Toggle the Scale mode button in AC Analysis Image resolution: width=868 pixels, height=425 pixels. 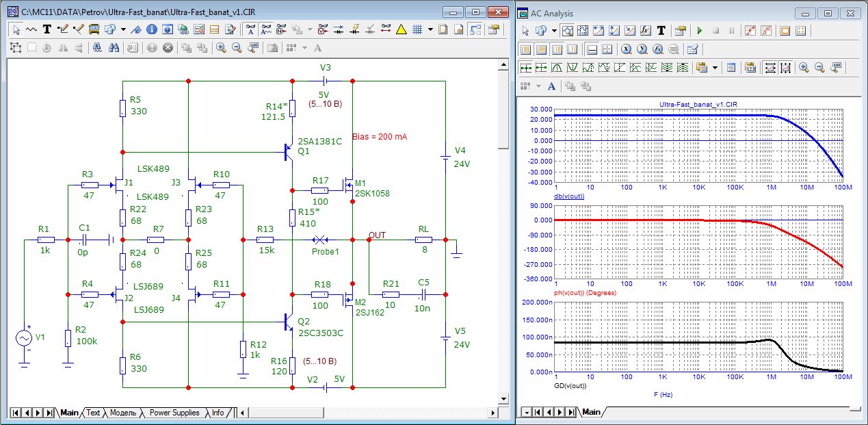click(x=567, y=31)
